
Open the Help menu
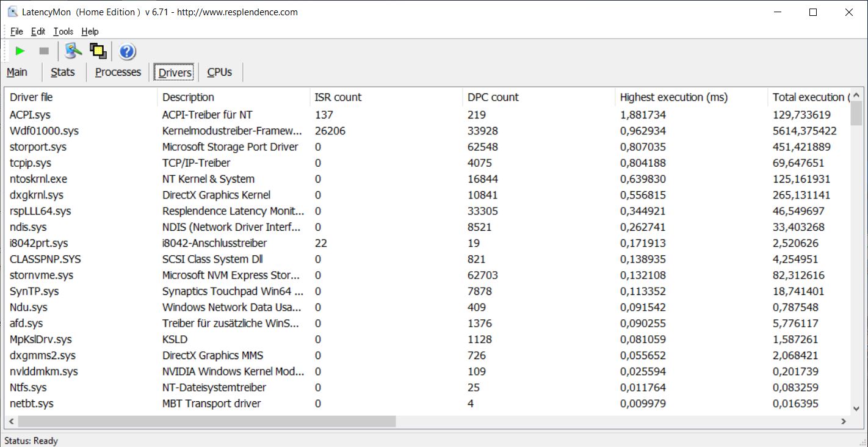point(90,31)
